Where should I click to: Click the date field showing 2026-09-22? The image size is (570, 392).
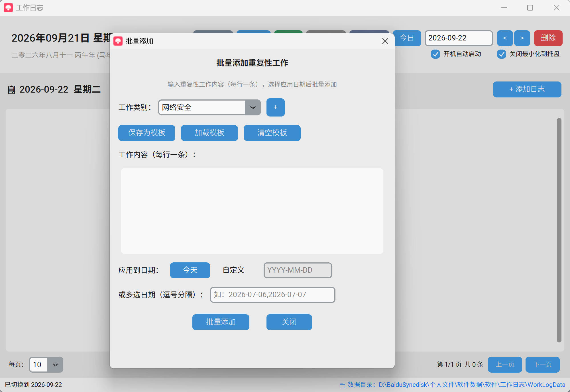point(459,38)
